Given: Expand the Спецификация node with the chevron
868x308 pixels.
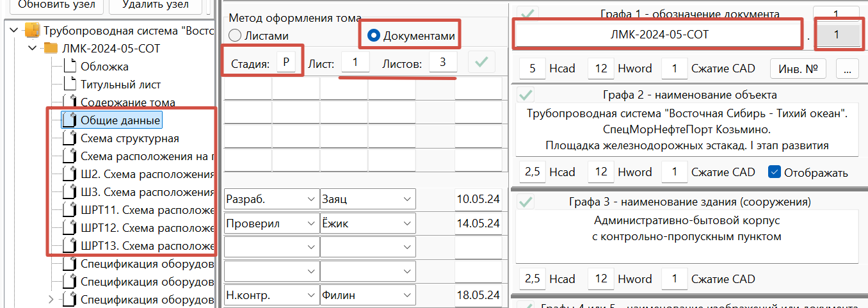Looking at the screenshot, I should [x=52, y=298].
